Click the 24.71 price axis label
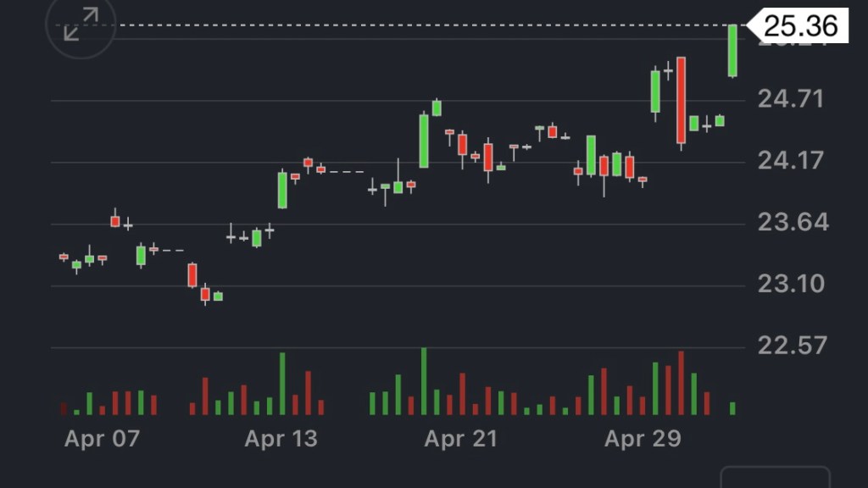Viewport: 868px width, 488px height. point(790,99)
